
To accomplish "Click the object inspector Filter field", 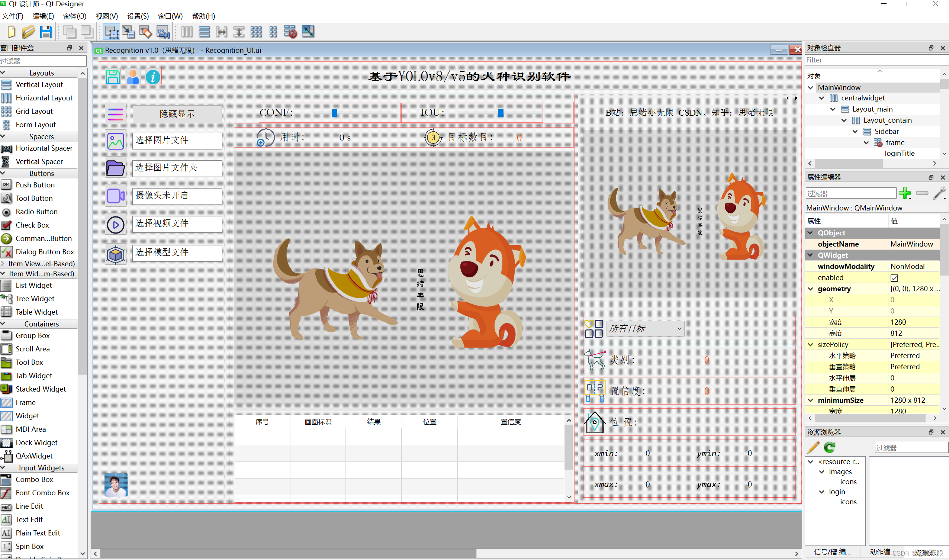I will pos(872,60).
